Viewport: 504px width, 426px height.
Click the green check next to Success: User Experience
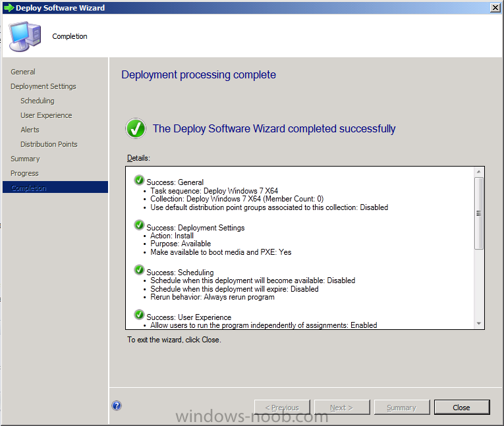(x=139, y=315)
